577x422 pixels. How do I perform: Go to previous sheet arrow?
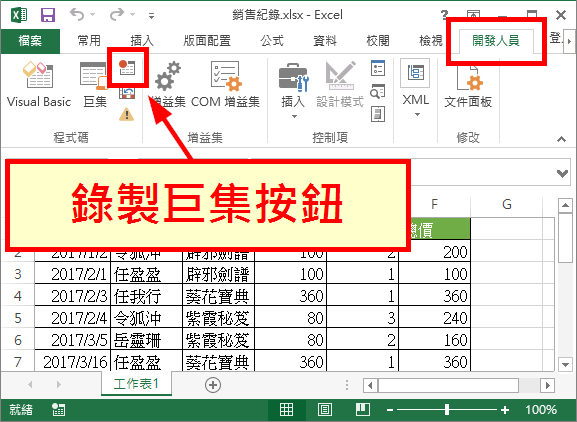(x=30, y=385)
